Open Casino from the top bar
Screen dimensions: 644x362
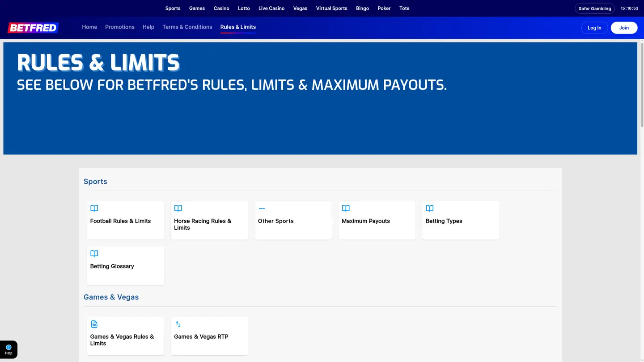point(221,8)
